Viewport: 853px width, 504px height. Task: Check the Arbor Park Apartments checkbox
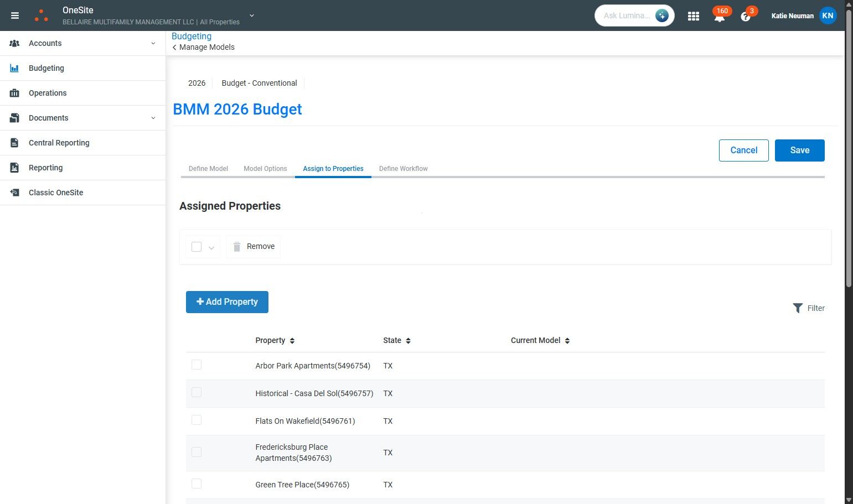(197, 365)
